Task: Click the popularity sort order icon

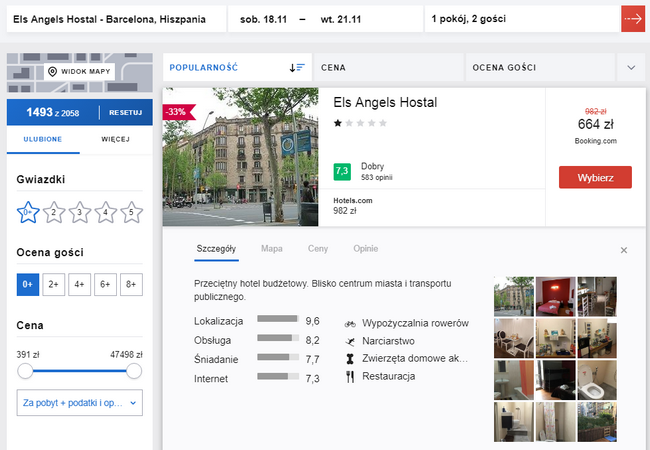Action: (x=297, y=68)
